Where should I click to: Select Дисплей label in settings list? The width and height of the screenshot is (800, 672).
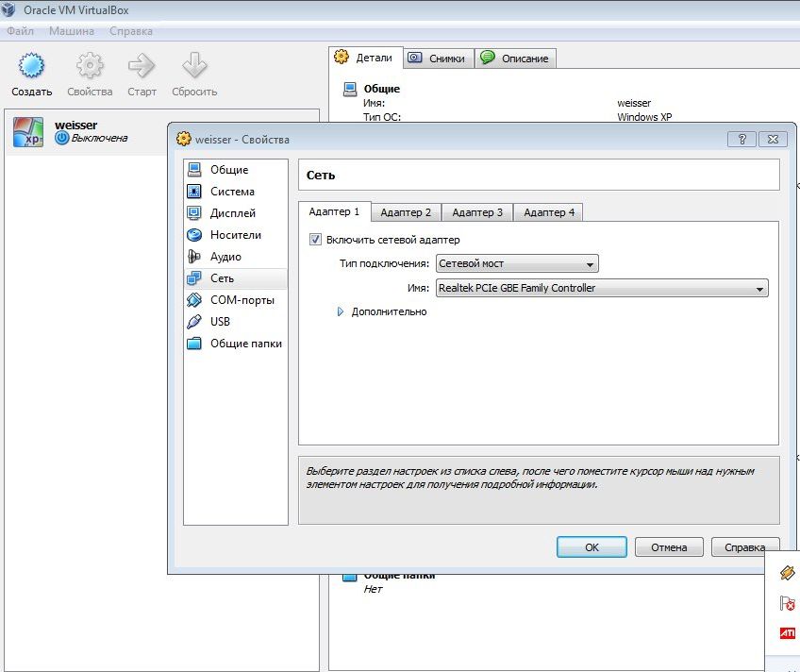pos(233,213)
